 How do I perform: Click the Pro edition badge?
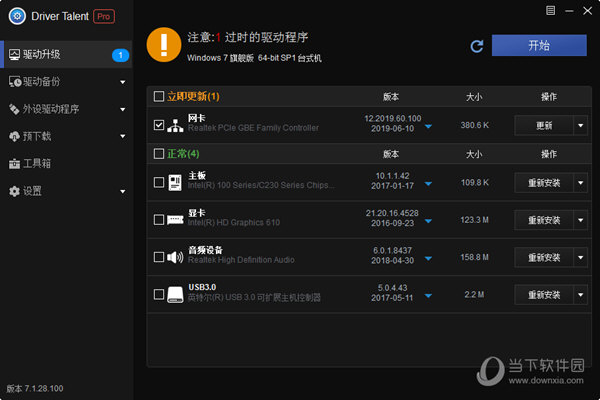click(104, 16)
